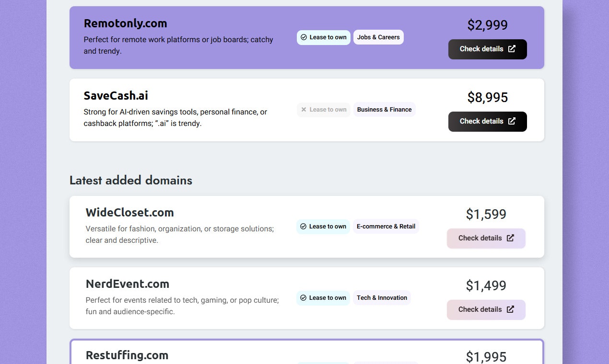The image size is (609, 364).
Task: Click checkmark icon in WideCloset.com Lease to own badge
Action: (303, 227)
